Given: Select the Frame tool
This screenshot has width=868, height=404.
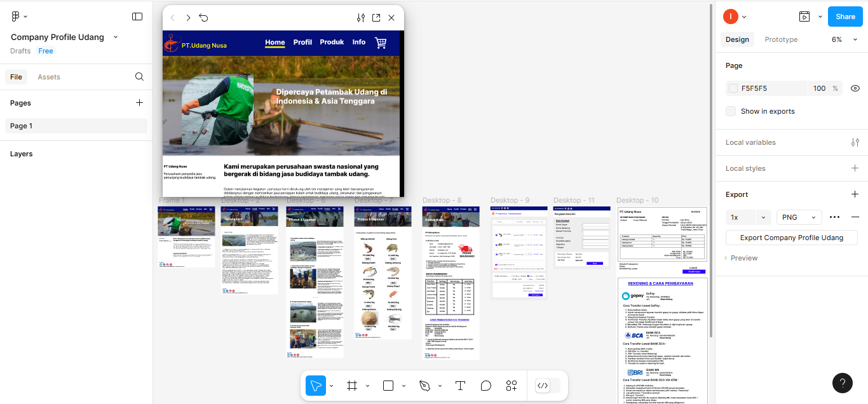Looking at the screenshot, I should click(351, 386).
